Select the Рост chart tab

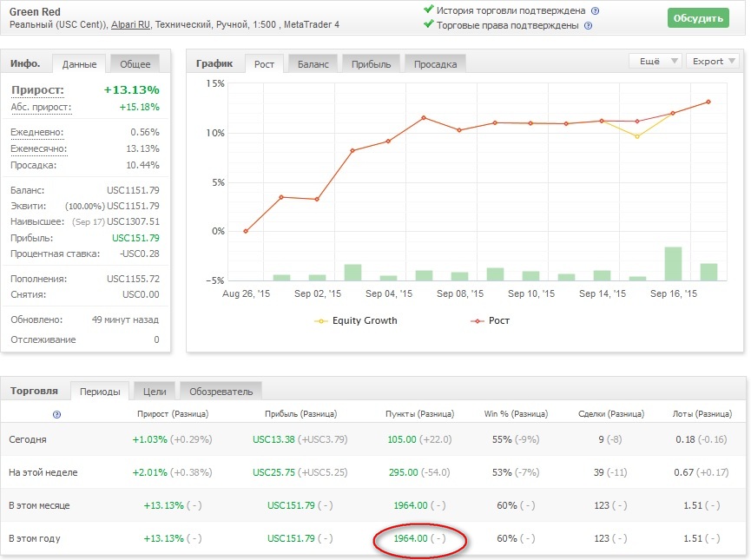coord(265,64)
